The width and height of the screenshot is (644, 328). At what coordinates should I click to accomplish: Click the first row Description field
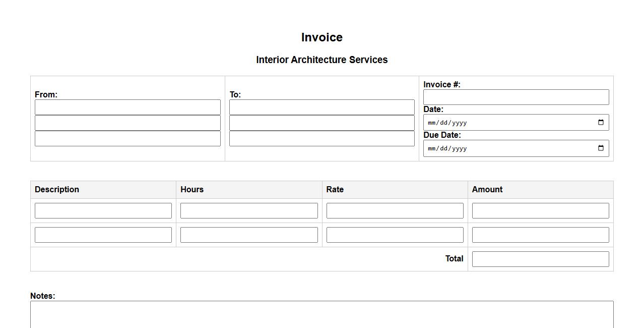tap(103, 210)
